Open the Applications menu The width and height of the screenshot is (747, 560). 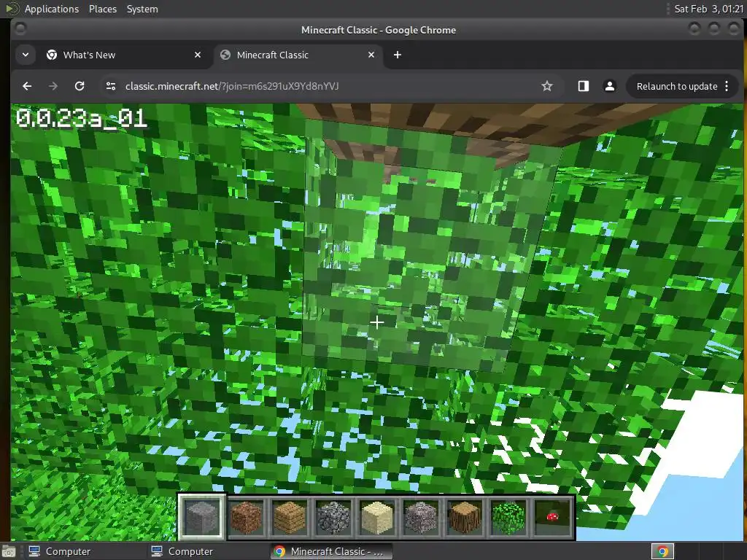point(52,9)
